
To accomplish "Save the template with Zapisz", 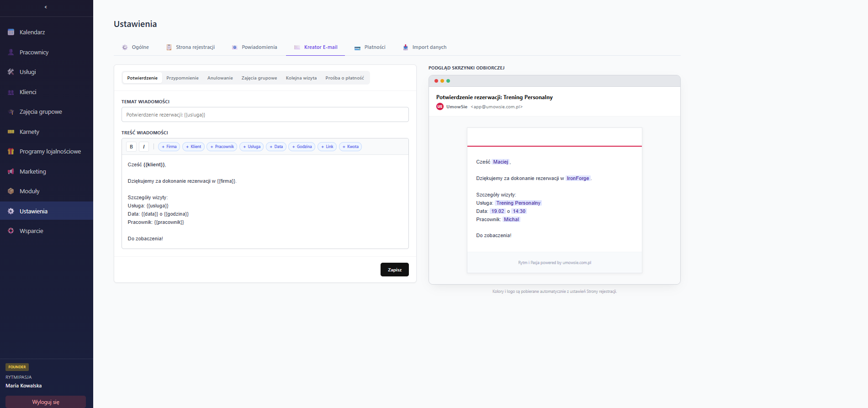I will [395, 270].
